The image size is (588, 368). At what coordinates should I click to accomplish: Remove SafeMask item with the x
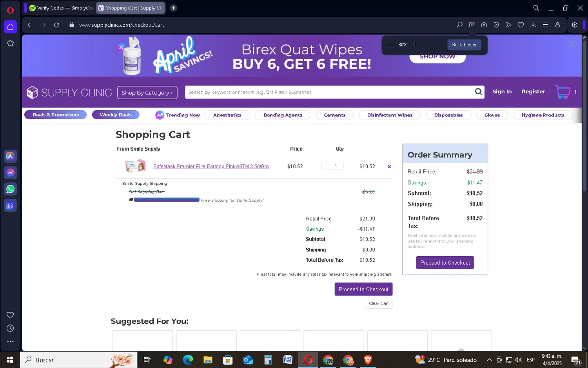pos(389,166)
